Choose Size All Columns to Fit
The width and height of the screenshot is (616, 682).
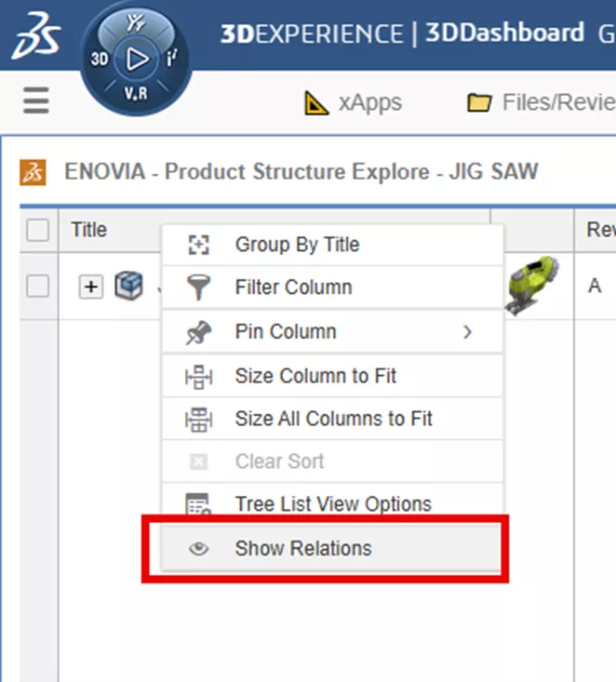(333, 419)
